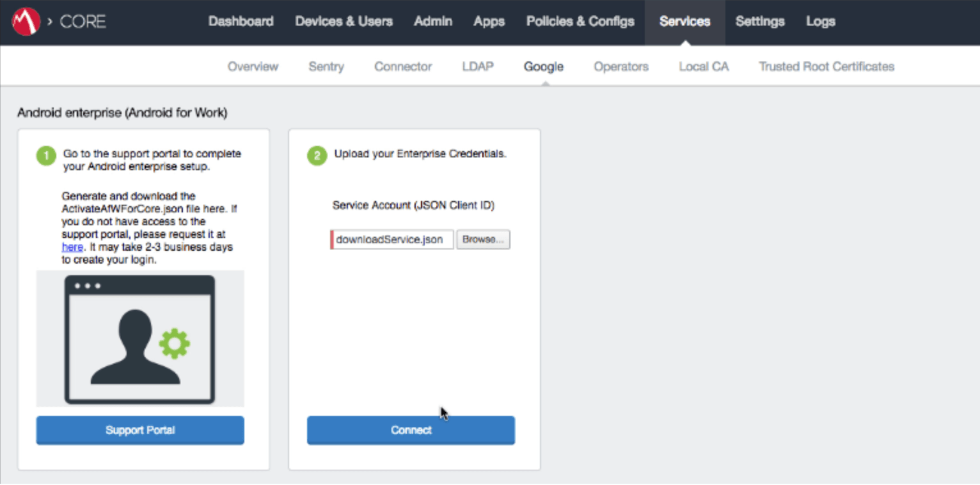Switch to the Overview tab

click(253, 67)
